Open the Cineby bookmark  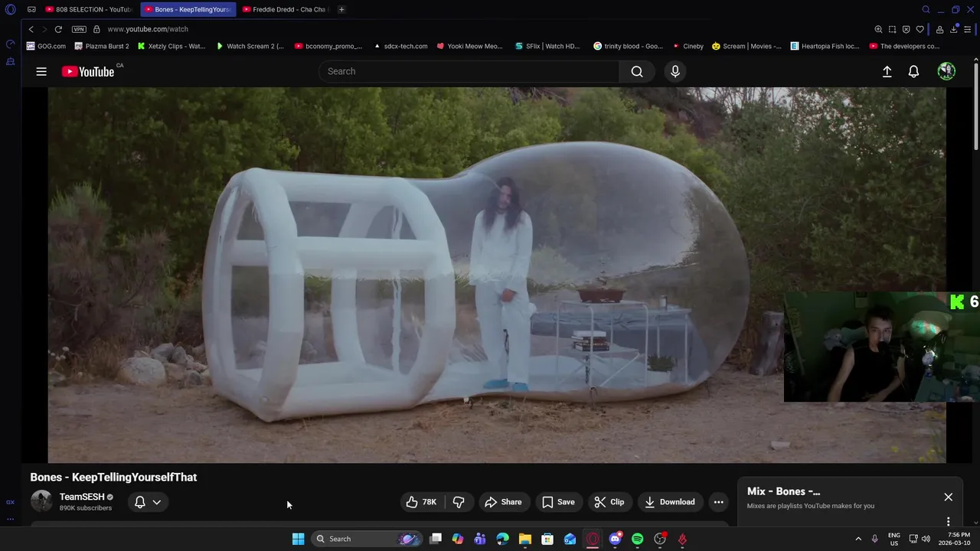688,46
